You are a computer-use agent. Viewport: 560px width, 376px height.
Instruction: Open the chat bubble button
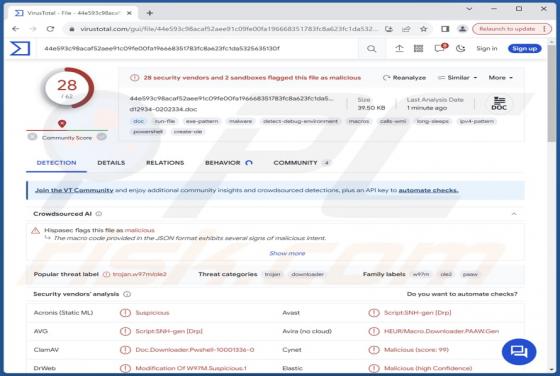click(519, 352)
